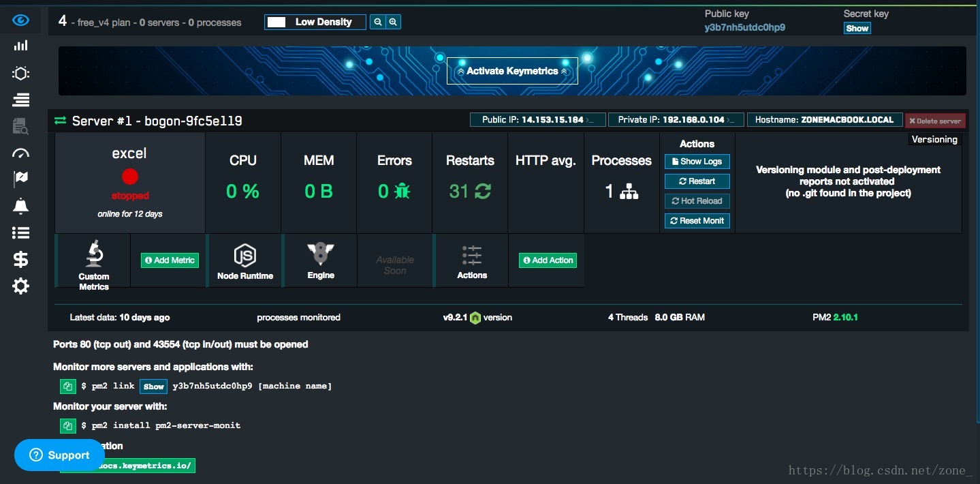The width and height of the screenshot is (980, 484).
Task: Open the document search sidebar icon
Action: click(21, 126)
